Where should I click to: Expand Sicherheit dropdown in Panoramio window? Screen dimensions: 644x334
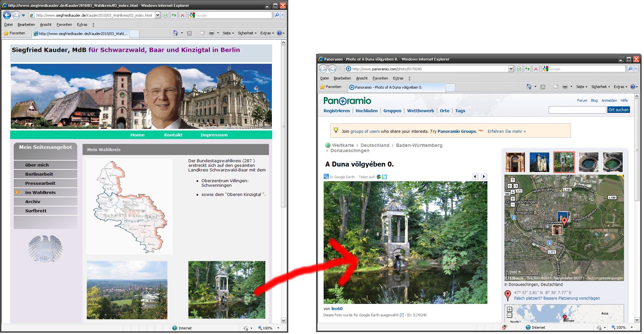pyautogui.click(x=600, y=87)
